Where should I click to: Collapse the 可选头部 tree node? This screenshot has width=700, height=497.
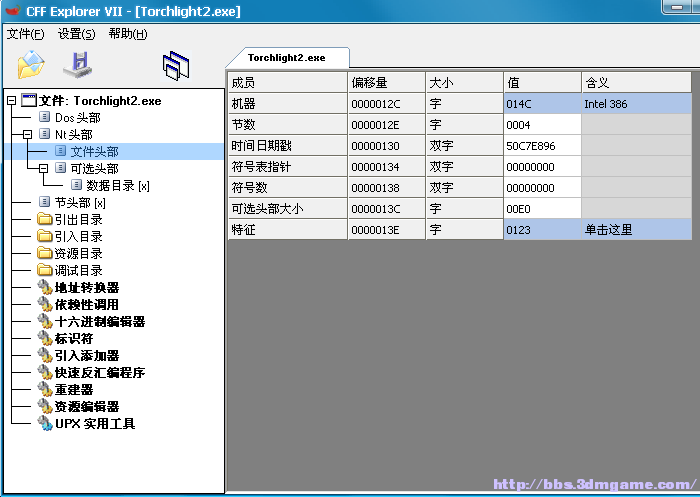point(44,168)
